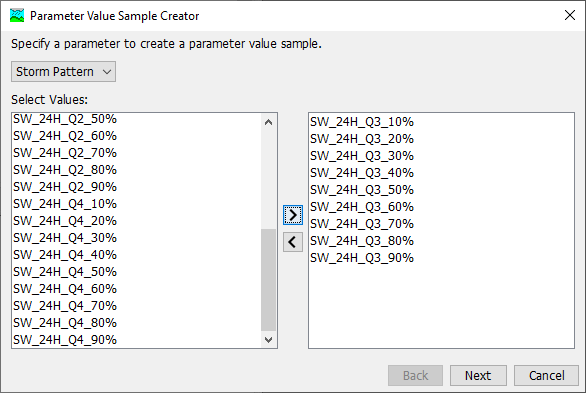Close the Parameter Value Sample Creator dialog
This screenshot has width=586, height=393.
[x=570, y=15]
